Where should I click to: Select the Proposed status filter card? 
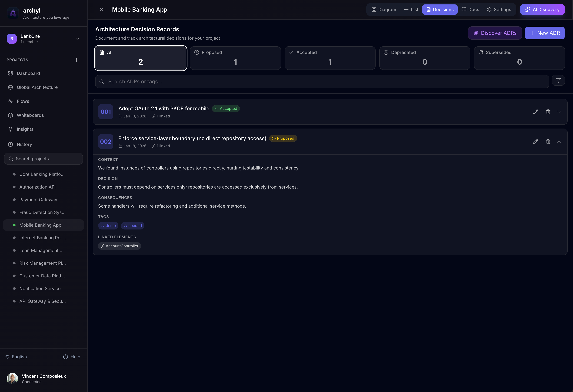(x=235, y=58)
